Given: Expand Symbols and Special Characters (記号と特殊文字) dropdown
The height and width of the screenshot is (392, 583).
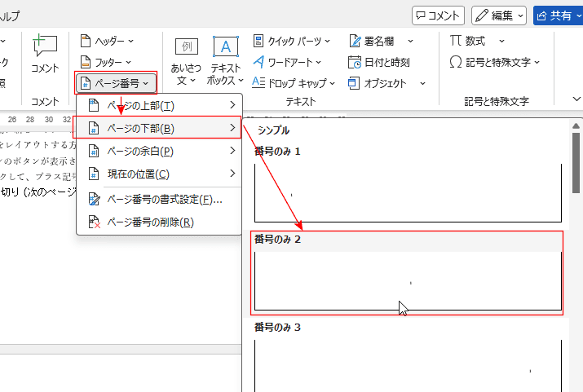Looking at the screenshot, I should (537, 62).
